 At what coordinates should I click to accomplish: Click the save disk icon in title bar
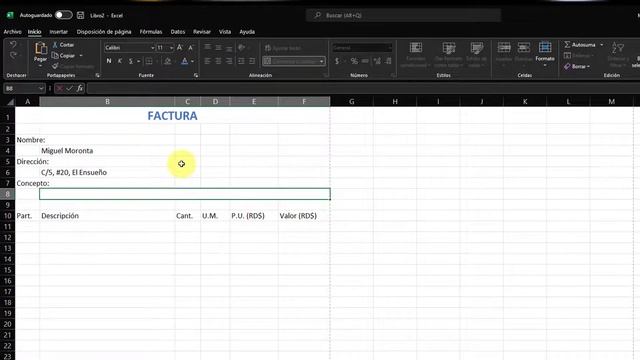point(80,15)
